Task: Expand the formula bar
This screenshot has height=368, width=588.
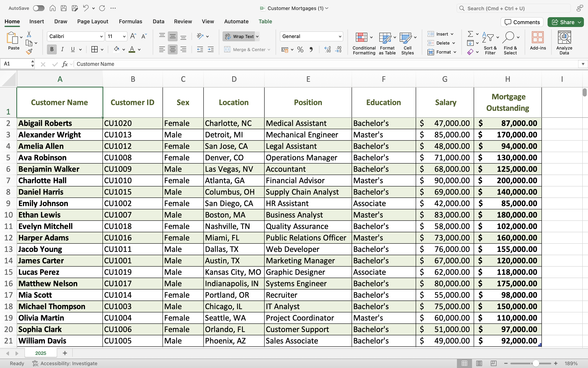Action: tap(583, 64)
